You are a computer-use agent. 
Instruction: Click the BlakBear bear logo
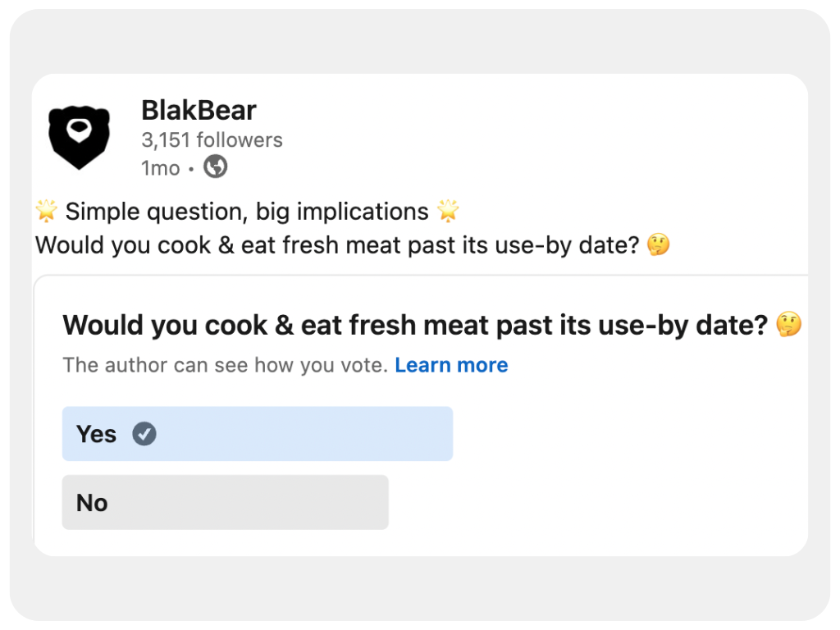tap(79, 138)
